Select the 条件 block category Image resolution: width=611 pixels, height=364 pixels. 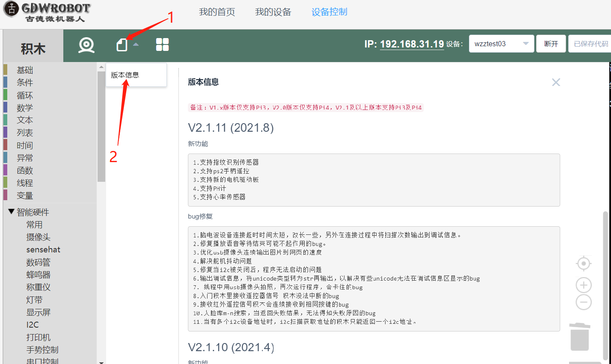click(25, 83)
